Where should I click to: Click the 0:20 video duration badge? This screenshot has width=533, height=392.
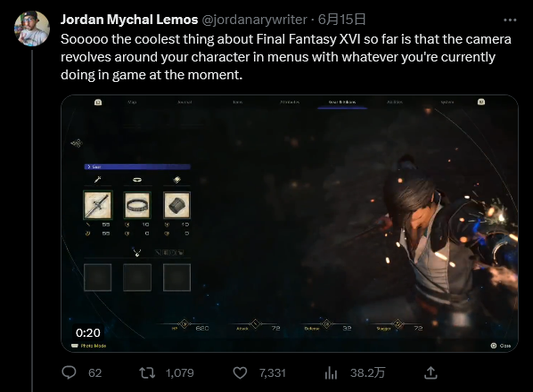pos(88,332)
